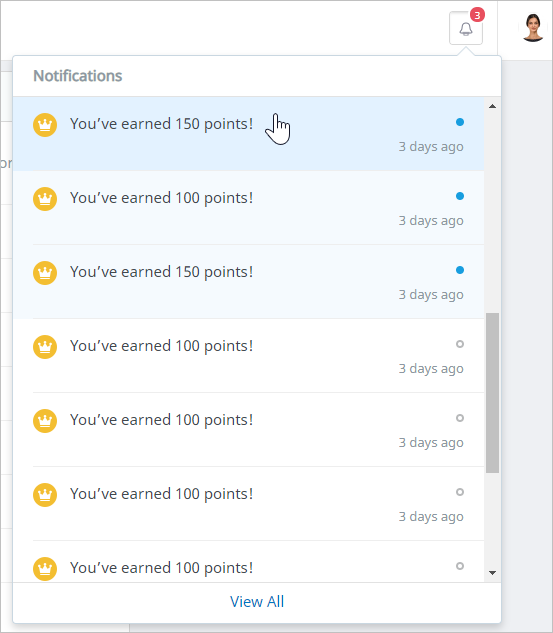Click the crown icon of fifth notification

pyautogui.click(x=45, y=421)
